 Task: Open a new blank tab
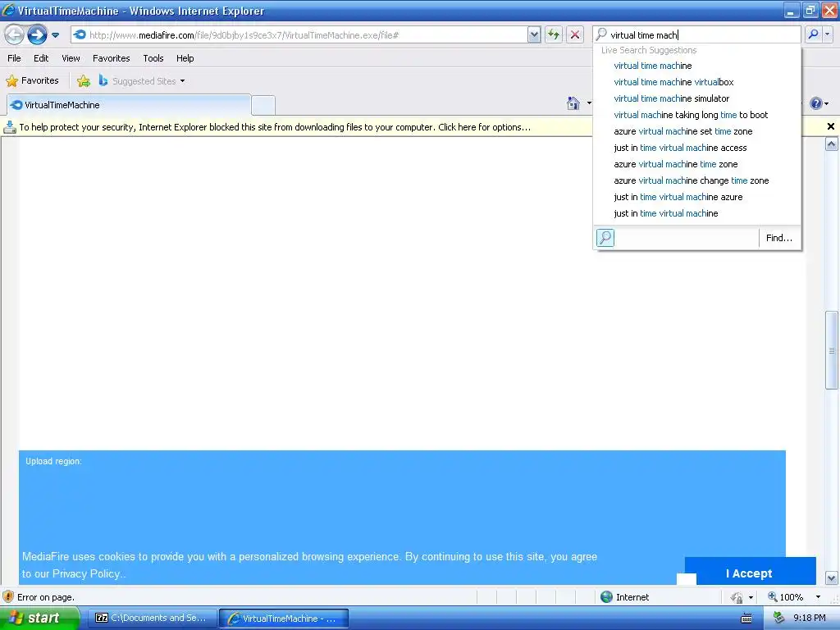tap(263, 106)
